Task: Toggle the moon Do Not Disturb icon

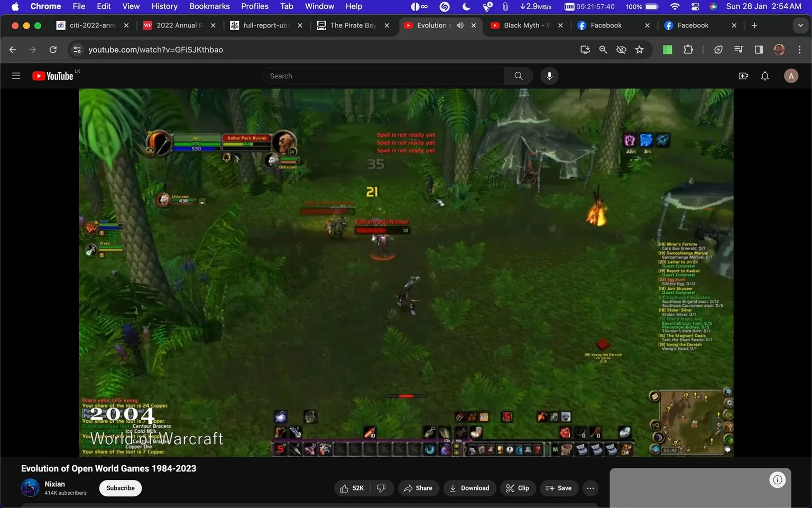Action: pos(466,6)
